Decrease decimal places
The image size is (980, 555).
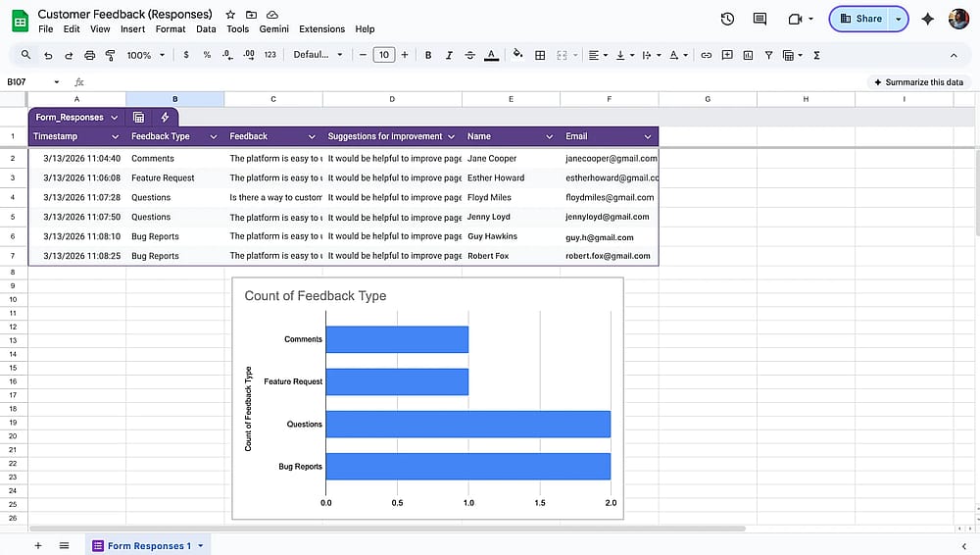pyautogui.click(x=227, y=55)
